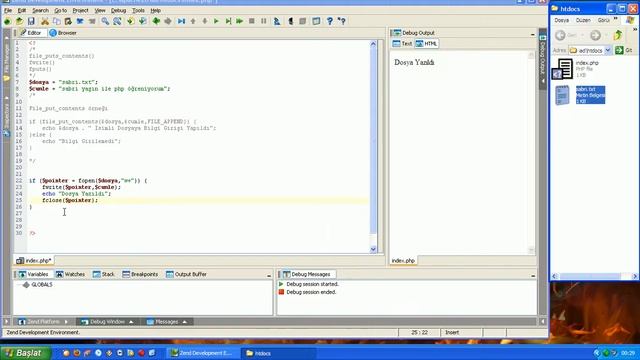Image resolution: width=640 pixels, height=360 pixels.
Task: Open the File menu
Action: [8, 10]
